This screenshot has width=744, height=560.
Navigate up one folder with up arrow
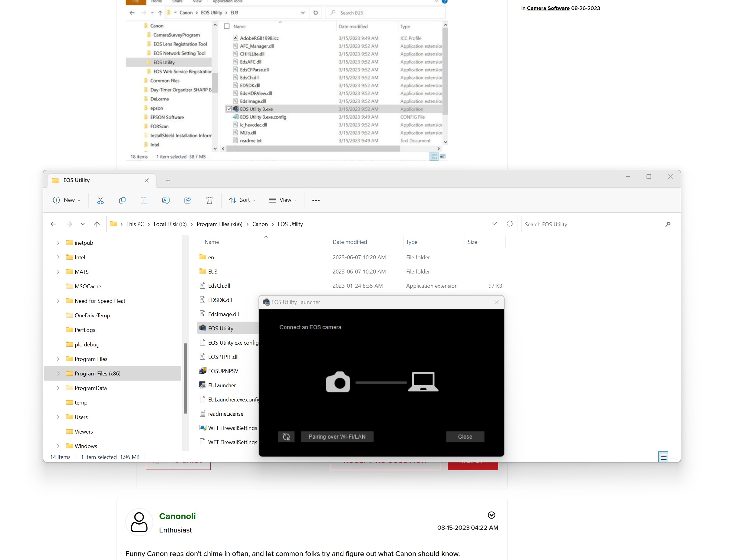point(97,224)
